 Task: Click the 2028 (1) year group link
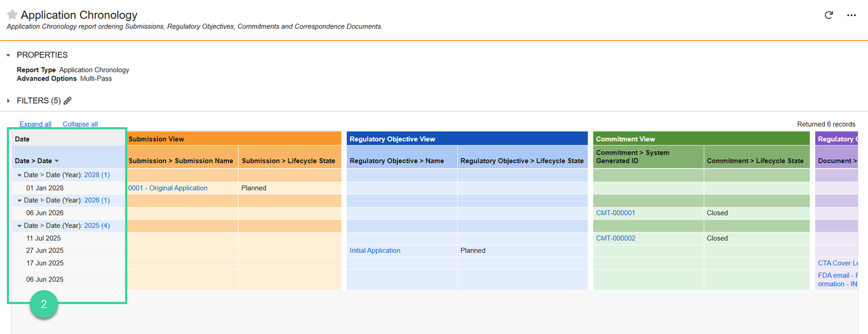[x=97, y=175]
